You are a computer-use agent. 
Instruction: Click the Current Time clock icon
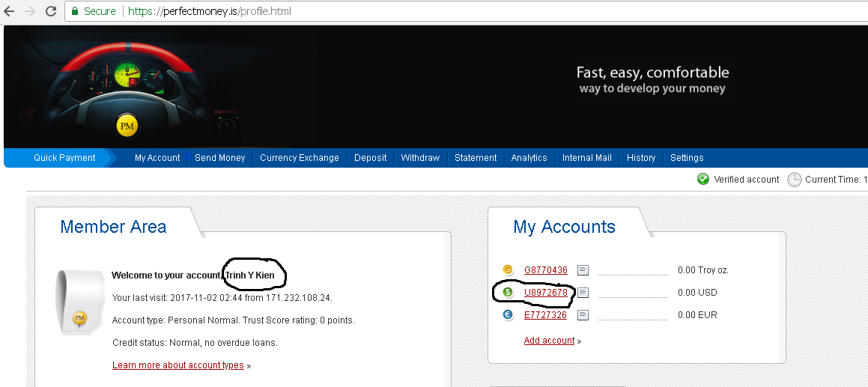(x=795, y=180)
